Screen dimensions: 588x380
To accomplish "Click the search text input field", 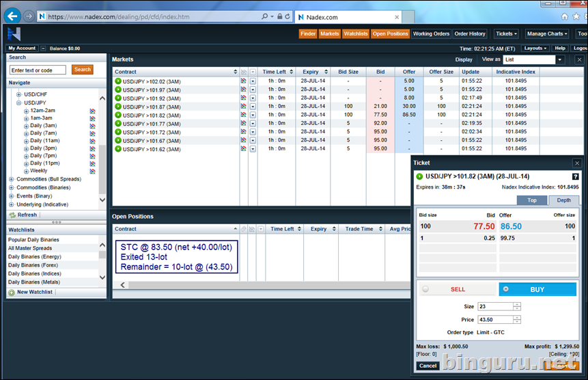I will [38, 70].
